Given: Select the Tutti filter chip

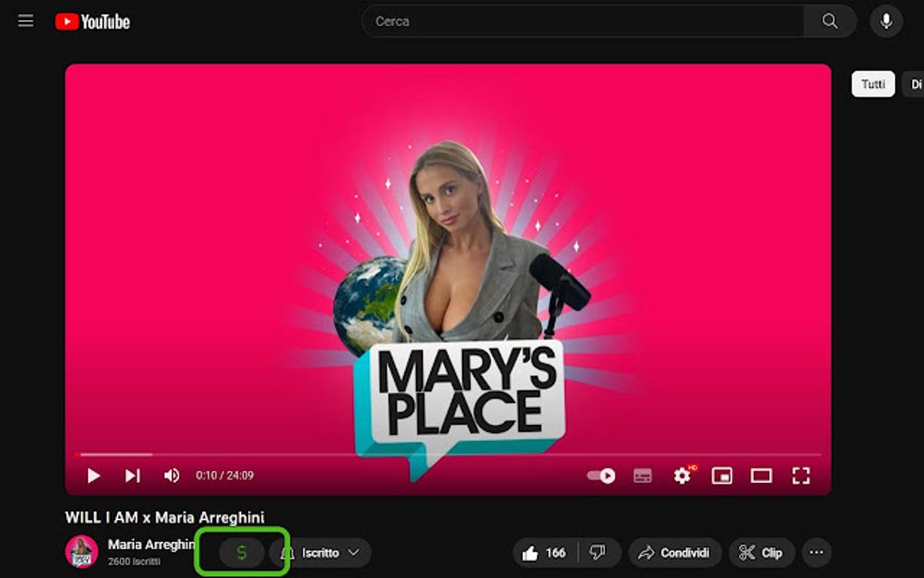Looking at the screenshot, I should tap(872, 83).
